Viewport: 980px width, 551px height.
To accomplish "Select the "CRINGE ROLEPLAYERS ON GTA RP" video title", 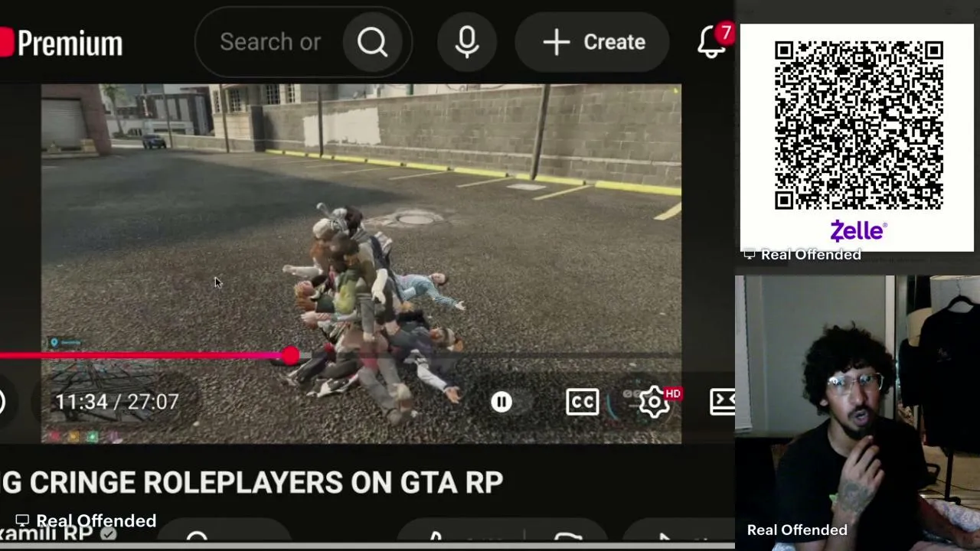I will (x=266, y=483).
